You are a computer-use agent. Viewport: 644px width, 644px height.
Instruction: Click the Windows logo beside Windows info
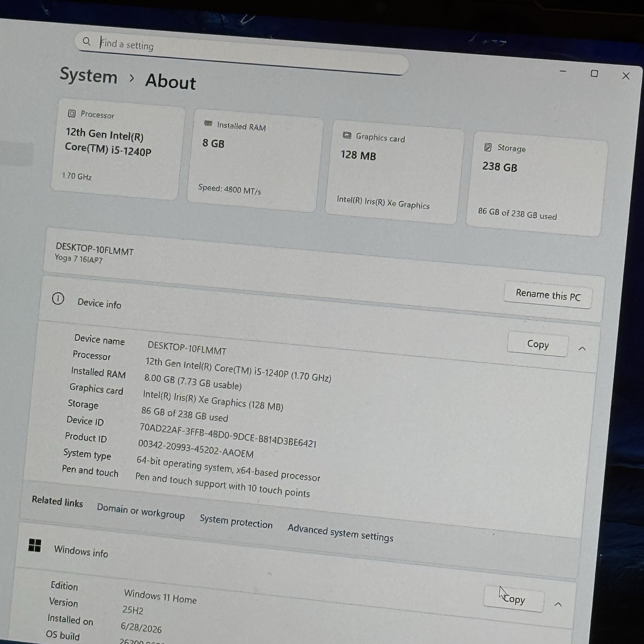(35, 545)
